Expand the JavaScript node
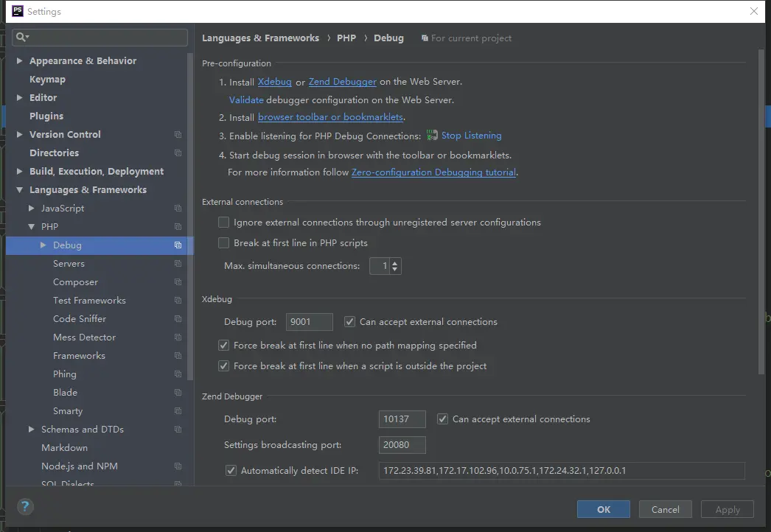This screenshot has height=532, width=771. click(32, 208)
